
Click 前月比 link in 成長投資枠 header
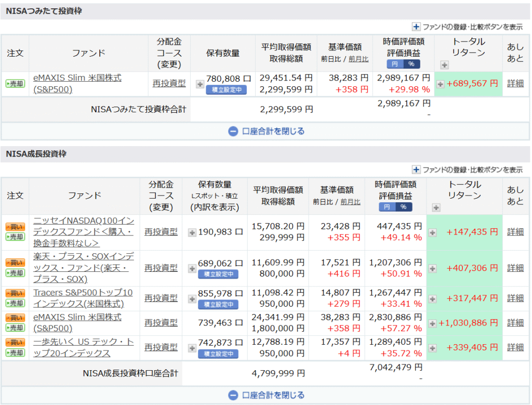pyautogui.click(x=350, y=202)
